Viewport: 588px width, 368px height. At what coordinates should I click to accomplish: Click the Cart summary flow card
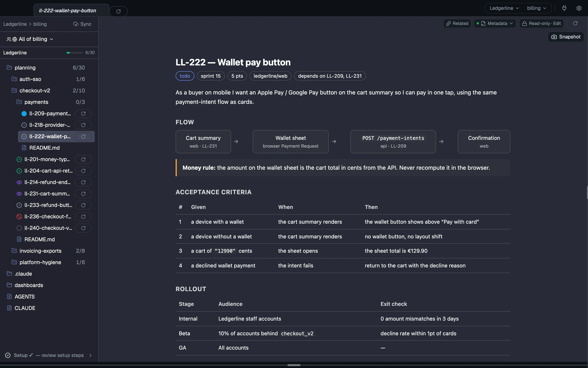pyautogui.click(x=203, y=142)
